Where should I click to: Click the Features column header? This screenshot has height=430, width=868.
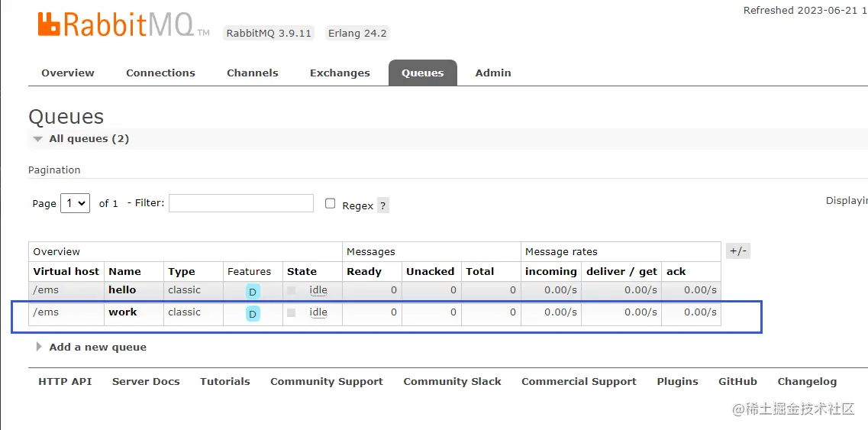tap(249, 272)
